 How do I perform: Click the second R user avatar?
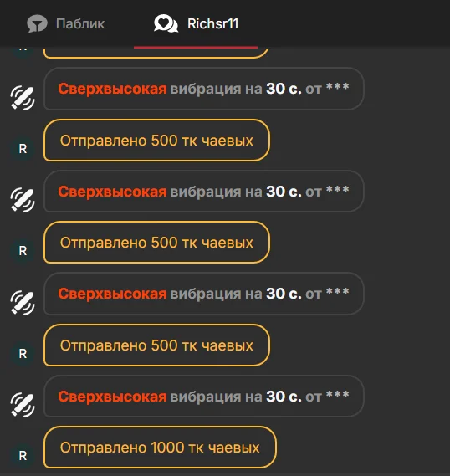tap(23, 251)
